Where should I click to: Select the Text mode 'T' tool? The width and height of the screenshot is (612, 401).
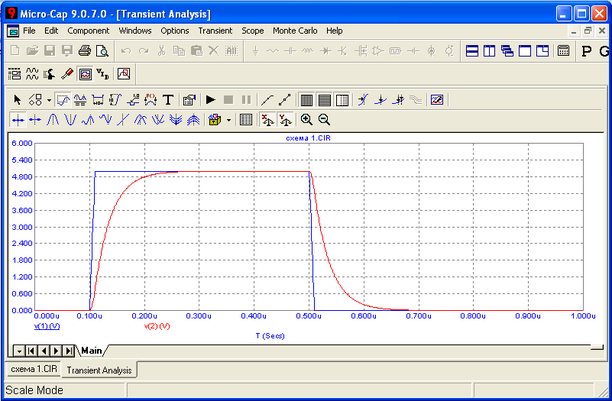pyautogui.click(x=168, y=99)
